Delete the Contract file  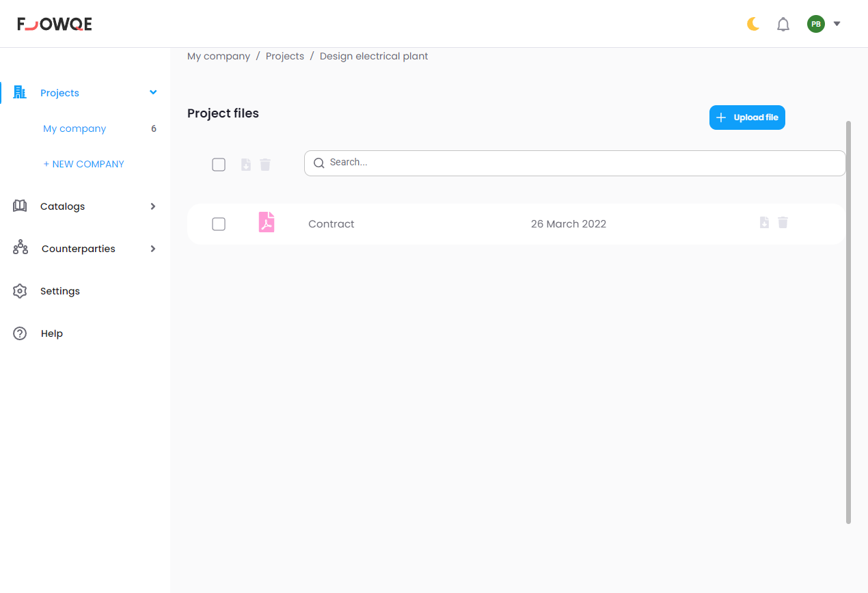tap(783, 223)
